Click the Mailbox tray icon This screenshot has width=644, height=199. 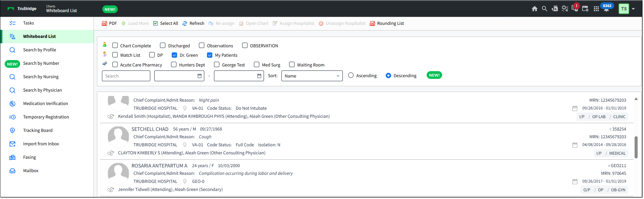click(12, 171)
